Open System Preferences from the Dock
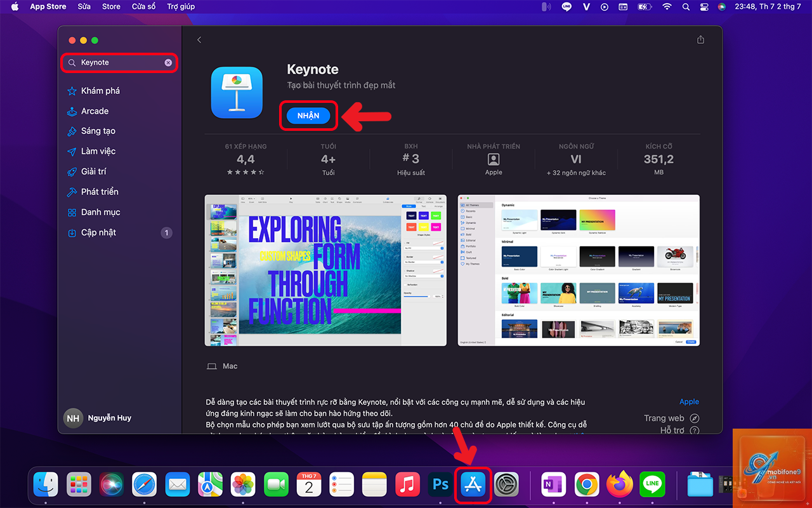This screenshot has height=508, width=812. coord(506,485)
